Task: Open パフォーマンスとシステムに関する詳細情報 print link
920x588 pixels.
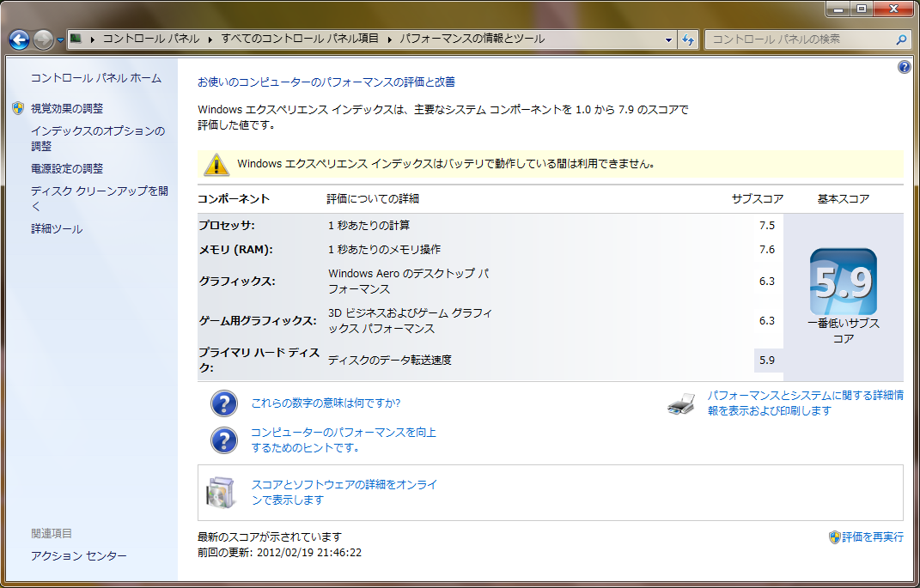Action: 805,403
